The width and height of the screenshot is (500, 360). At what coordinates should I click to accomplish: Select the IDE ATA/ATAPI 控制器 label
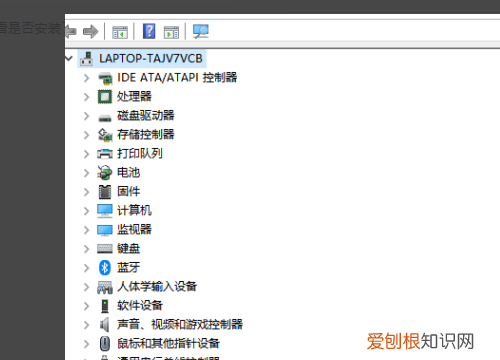tap(177, 78)
